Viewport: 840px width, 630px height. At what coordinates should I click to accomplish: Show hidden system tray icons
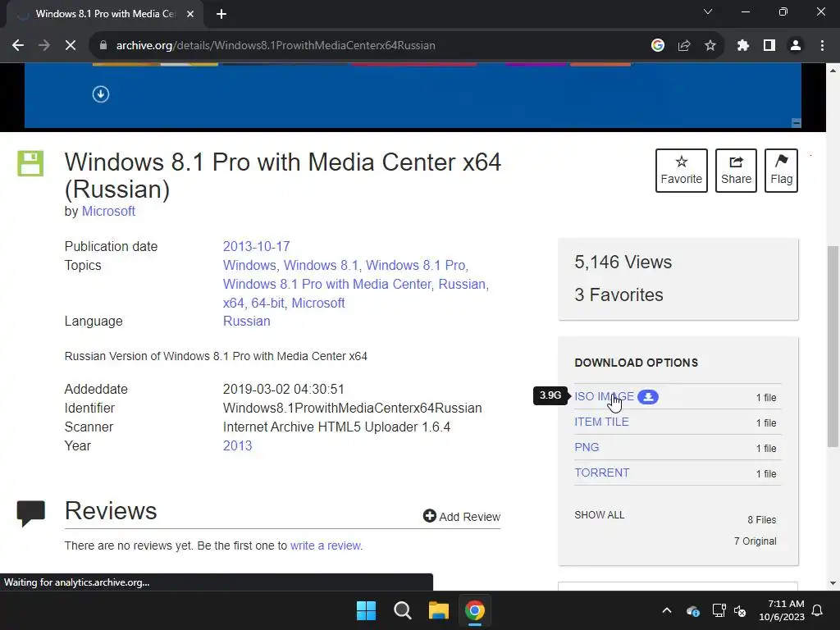pos(667,610)
